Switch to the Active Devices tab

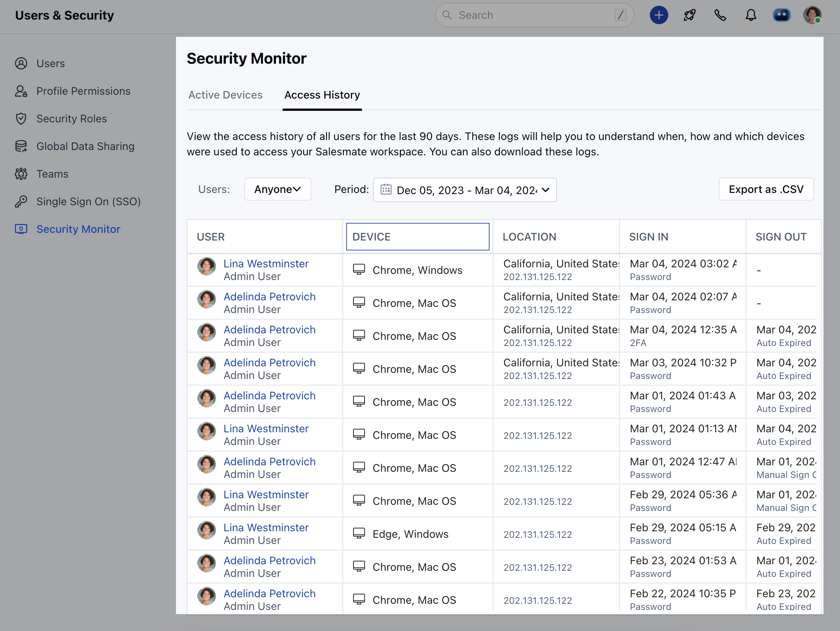pos(225,95)
